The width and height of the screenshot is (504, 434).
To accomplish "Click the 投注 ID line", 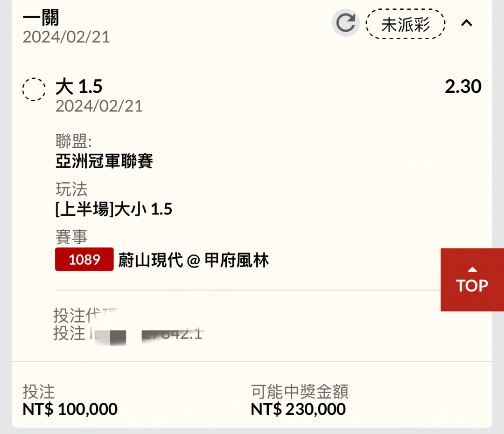I will coord(128,333).
